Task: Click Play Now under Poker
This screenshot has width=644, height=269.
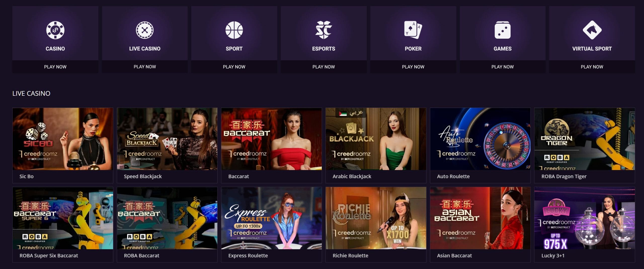Action: [413, 67]
